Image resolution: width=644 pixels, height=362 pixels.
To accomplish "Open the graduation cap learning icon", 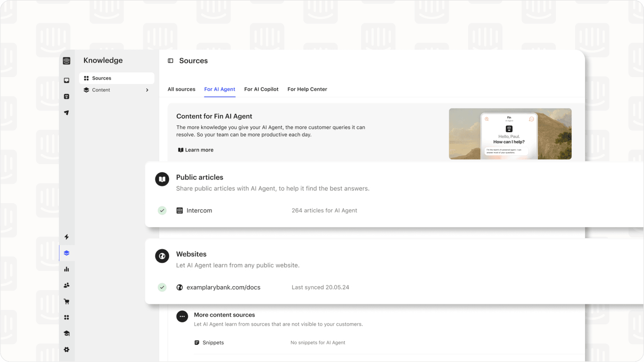I will click(x=67, y=333).
